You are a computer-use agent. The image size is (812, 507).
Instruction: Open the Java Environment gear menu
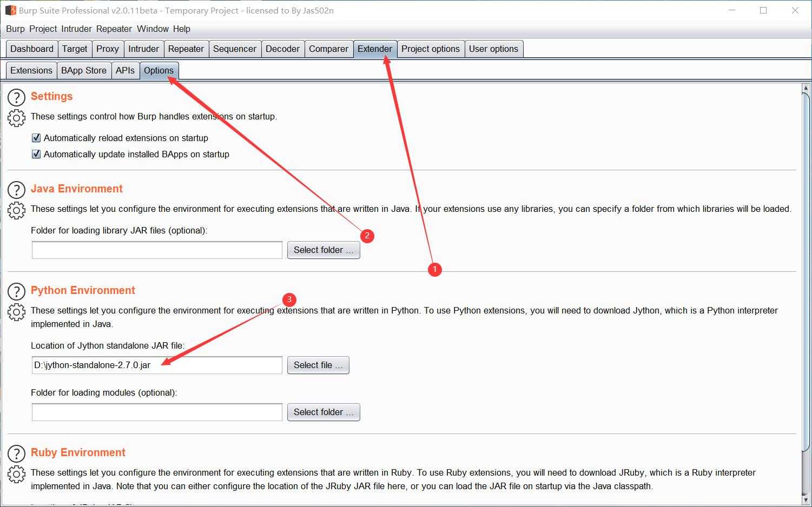click(17, 210)
